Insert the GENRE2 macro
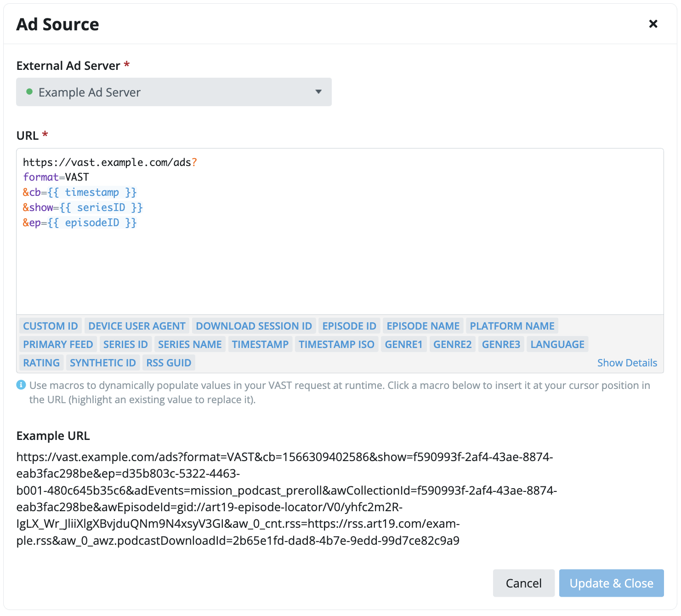The height and width of the screenshot is (616, 681). (453, 344)
